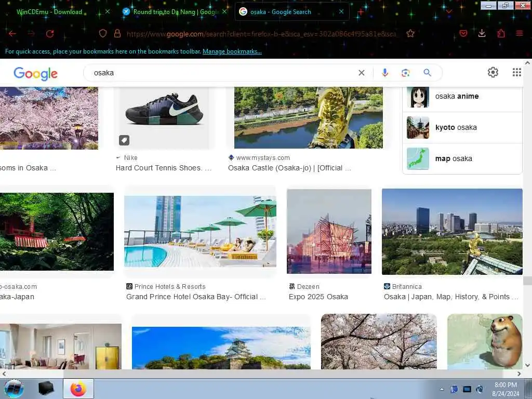Close the Round trip to Da Nang tab
The image size is (532, 399).
[224, 11]
